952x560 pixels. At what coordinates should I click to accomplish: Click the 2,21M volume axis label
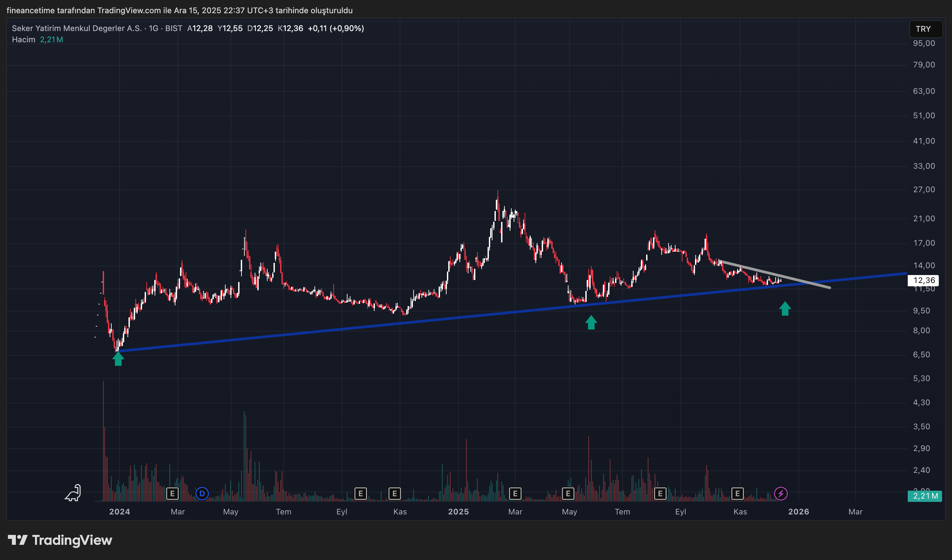(x=925, y=496)
